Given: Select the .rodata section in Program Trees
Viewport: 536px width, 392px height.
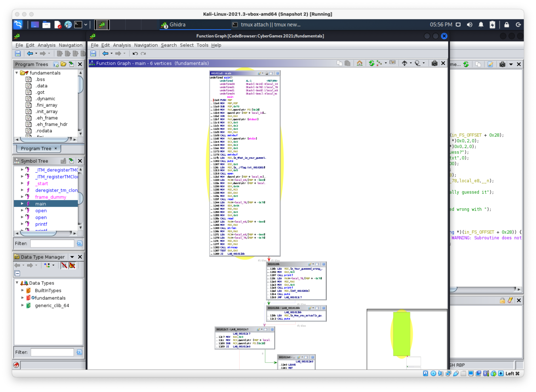Looking at the screenshot, I should [x=44, y=131].
